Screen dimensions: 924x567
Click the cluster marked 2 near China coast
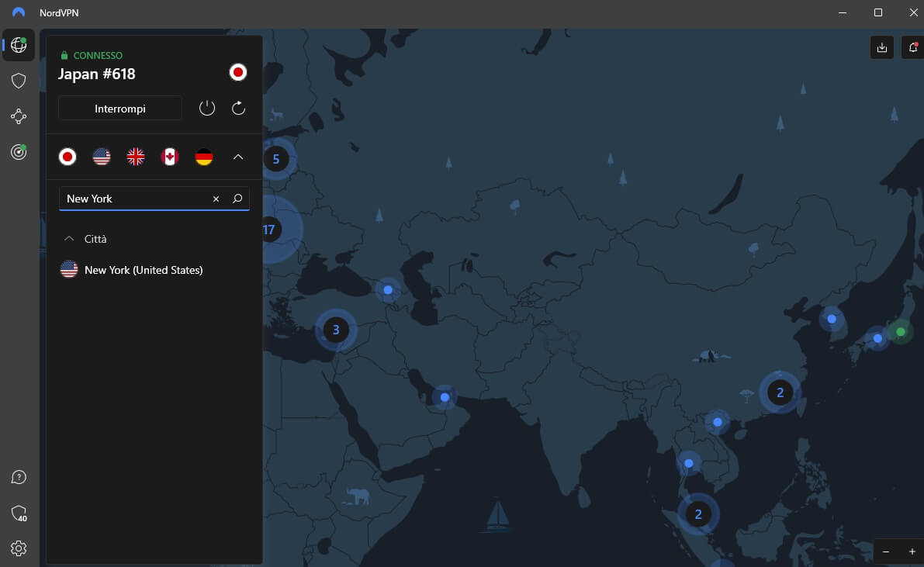coord(780,392)
